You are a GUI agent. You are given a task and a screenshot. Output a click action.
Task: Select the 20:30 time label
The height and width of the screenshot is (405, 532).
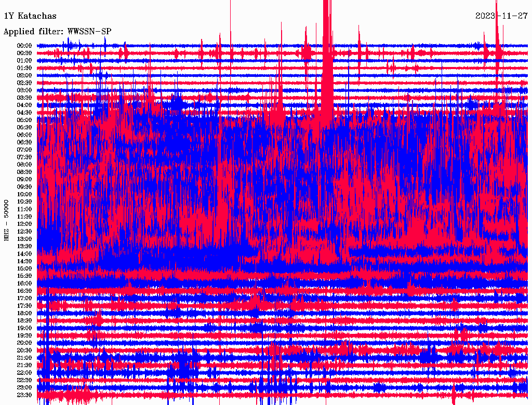[x=24, y=350]
